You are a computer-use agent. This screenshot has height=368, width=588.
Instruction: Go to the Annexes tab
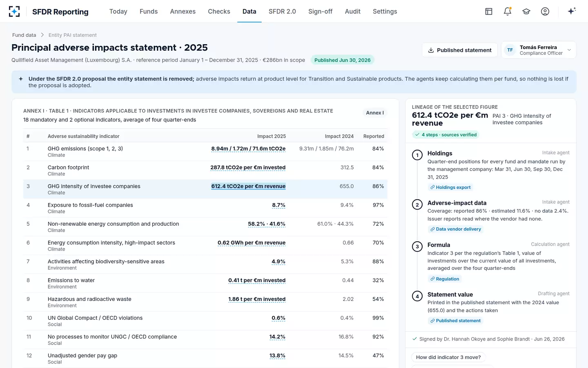[183, 11]
